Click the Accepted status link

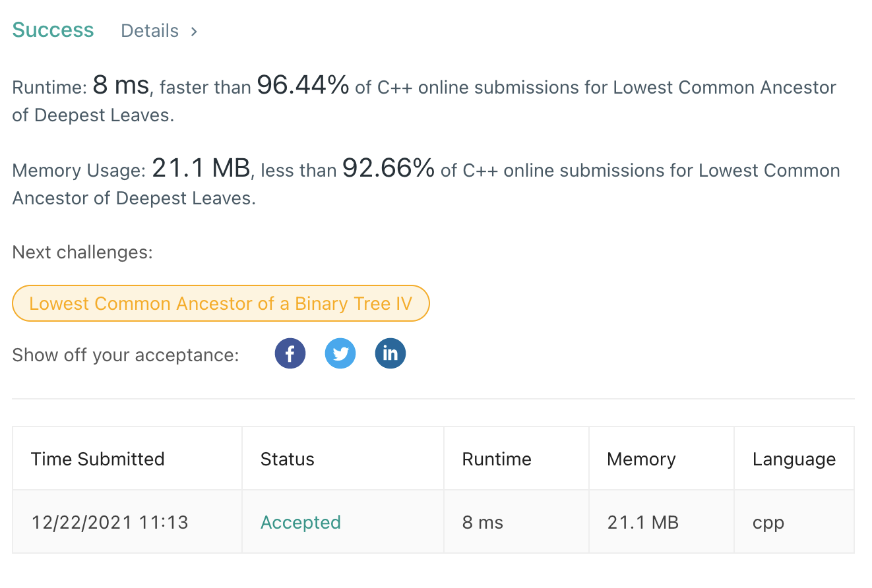[x=301, y=521]
